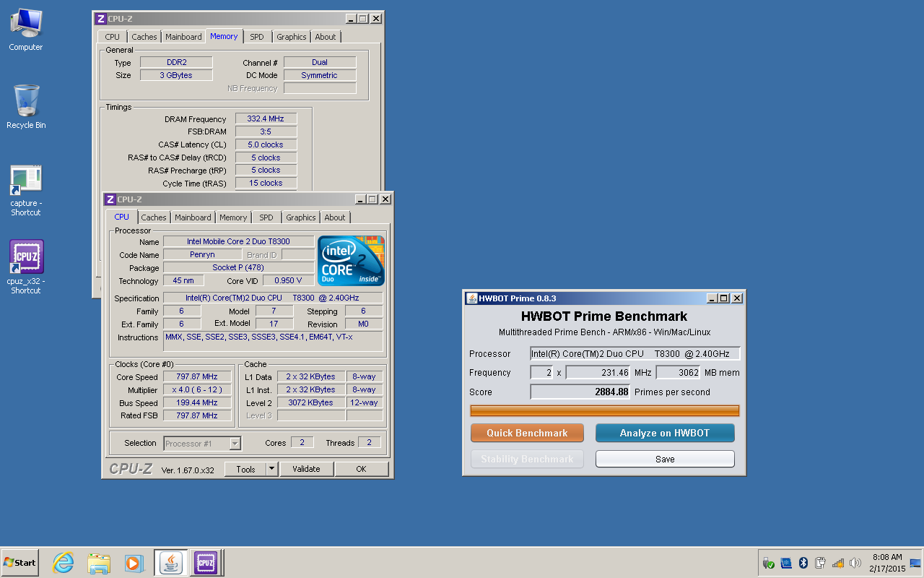Switch to Mainboard tab in front CPU-Z window
Viewport: 924px width, 578px height.
tap(193, 217)
